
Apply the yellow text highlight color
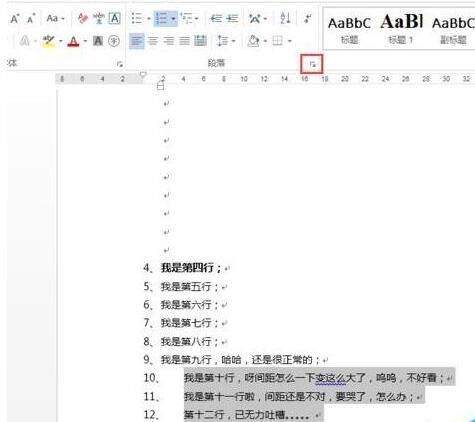point(49,41)
